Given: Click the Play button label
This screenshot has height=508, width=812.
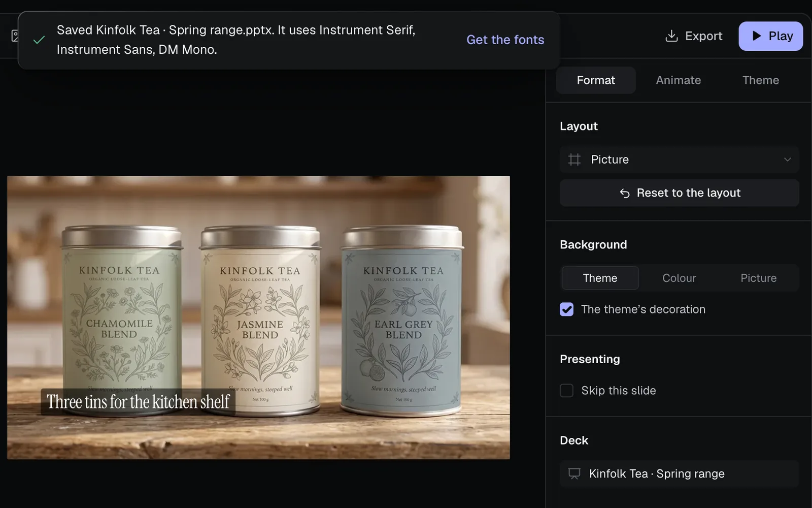Looking at the screenshot, I should point(781,36).
